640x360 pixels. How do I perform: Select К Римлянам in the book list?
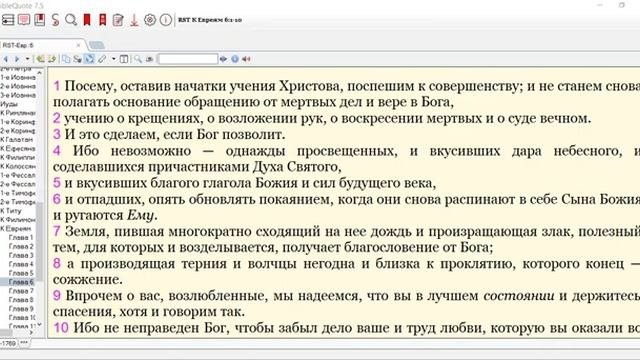tap(18, 113)
